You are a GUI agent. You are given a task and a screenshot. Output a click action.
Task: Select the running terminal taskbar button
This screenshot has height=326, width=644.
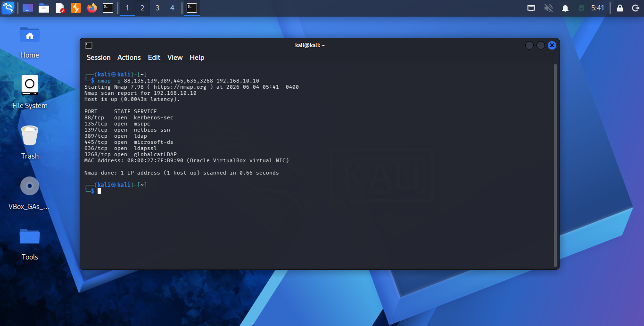click(x=192, y=8)
